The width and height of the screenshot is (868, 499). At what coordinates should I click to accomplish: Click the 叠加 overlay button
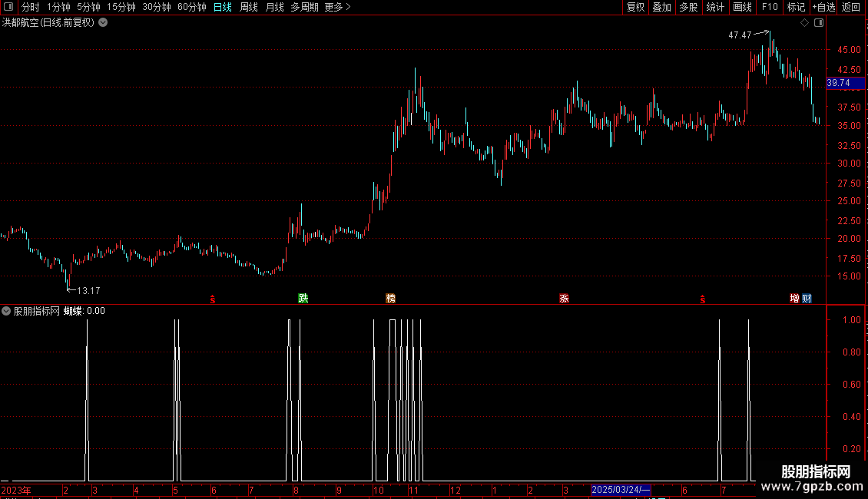point(661,7)
